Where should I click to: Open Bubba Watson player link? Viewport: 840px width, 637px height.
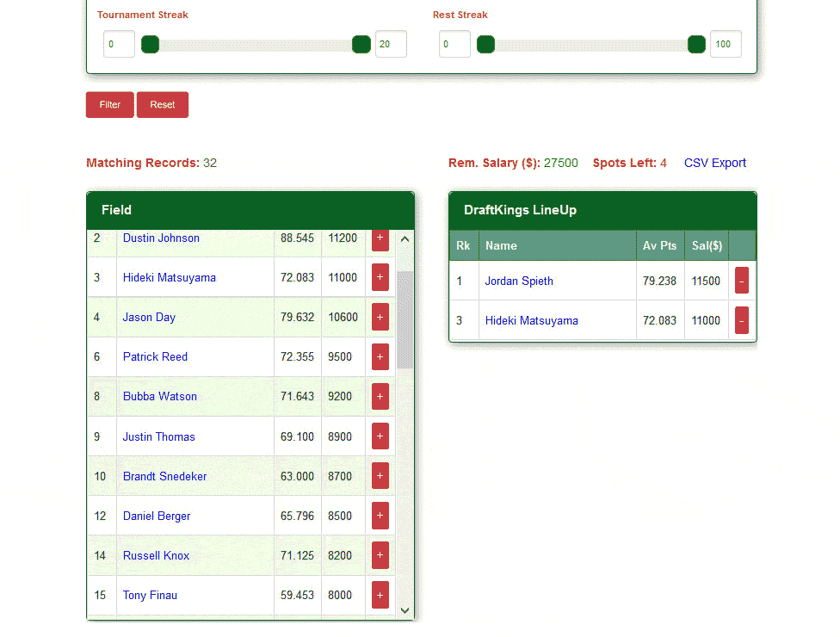click(159, 397)
